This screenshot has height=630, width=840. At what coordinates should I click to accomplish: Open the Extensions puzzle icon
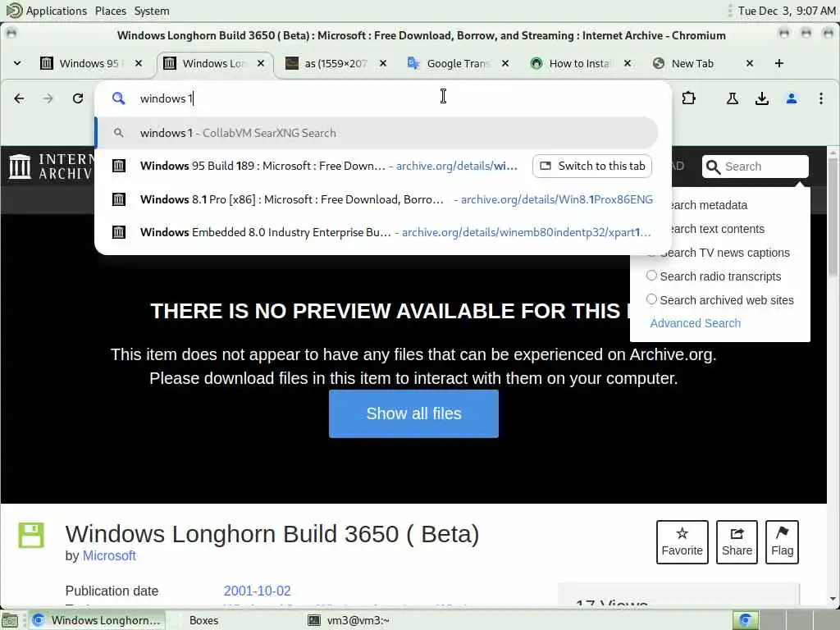[689, 98]
